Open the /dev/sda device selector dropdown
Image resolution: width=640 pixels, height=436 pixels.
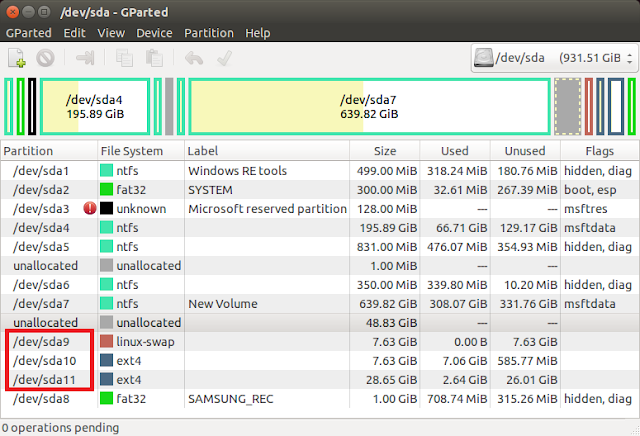point(554,58)
